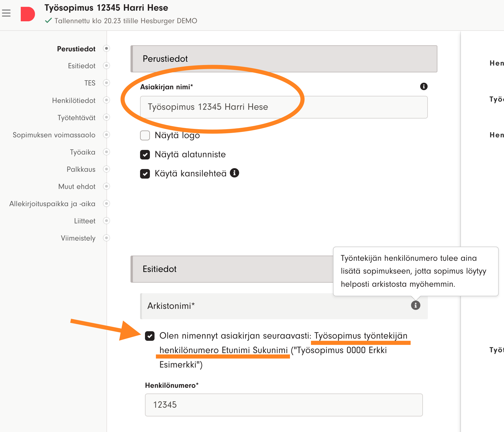This screenshot has width=504, height=432.
Task: Click the Henkilönumero input field
Action: [x=283, y=405]
